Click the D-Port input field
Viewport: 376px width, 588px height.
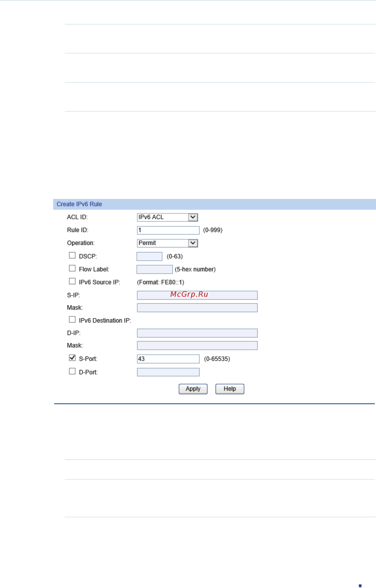168,372
